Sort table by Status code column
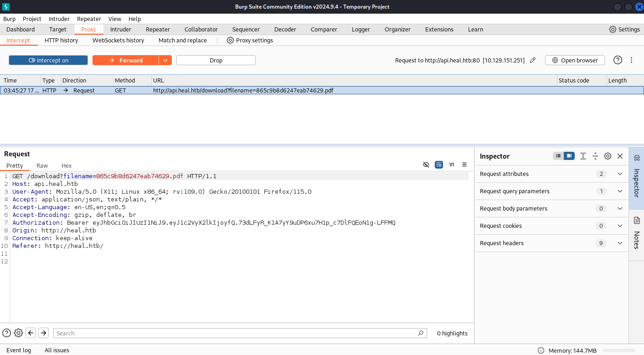 [581, 80]
